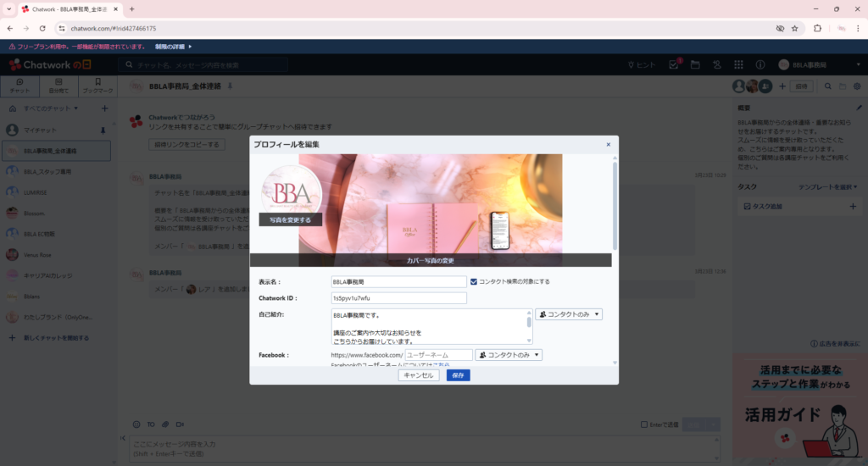Toggle the Enter to send checkbox
This screenshot has width=868, height=466.
click(x=644, y=424)
